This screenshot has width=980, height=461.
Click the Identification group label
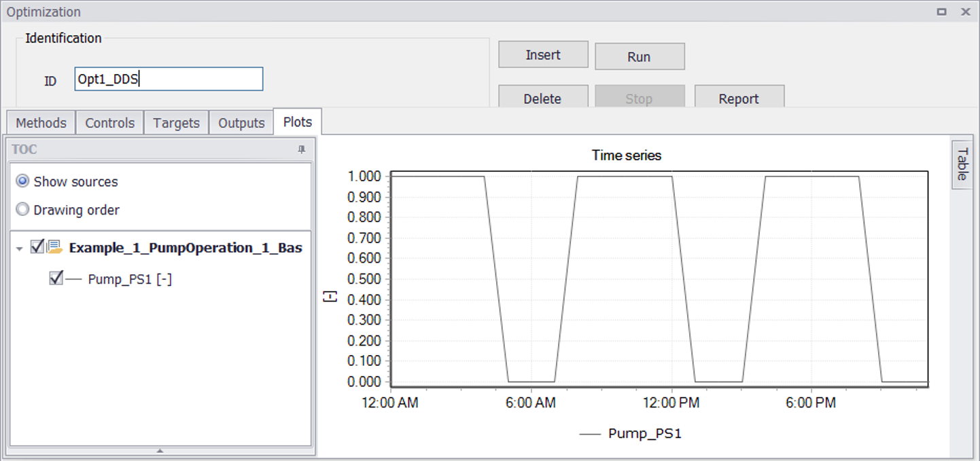(x=63, y=38)
